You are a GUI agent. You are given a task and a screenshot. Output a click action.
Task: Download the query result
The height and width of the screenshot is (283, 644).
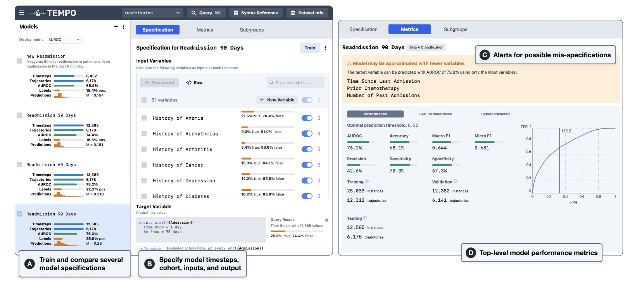click(326, 220)
